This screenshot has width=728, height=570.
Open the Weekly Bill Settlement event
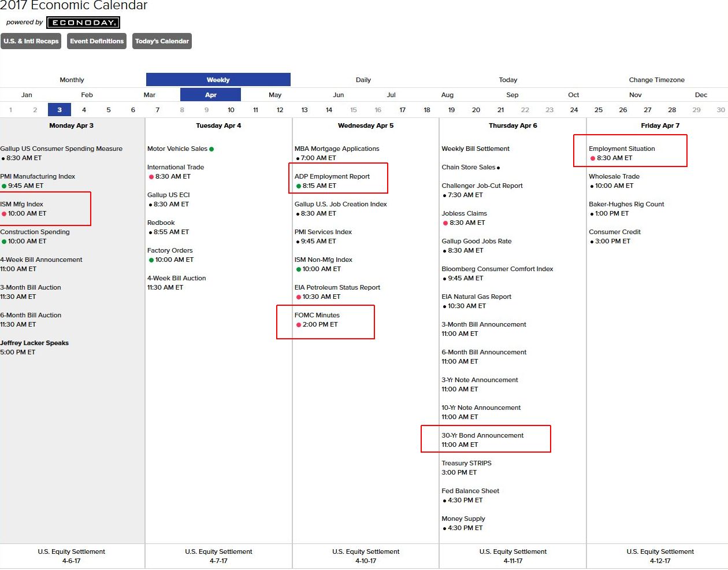tap(476, 149)
